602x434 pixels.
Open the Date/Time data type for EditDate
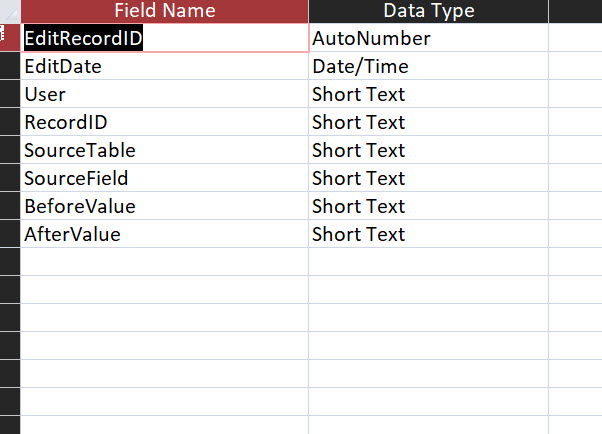360,67
